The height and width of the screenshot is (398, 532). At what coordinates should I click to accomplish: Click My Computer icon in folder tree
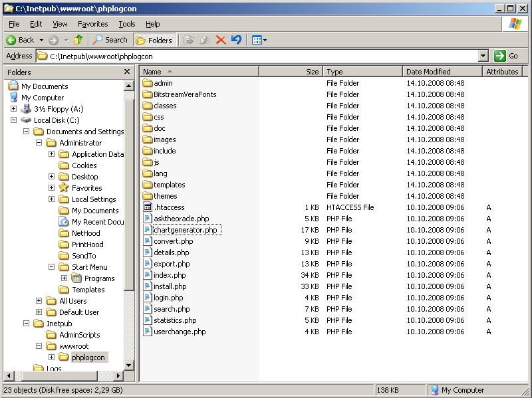coord(13,98)
